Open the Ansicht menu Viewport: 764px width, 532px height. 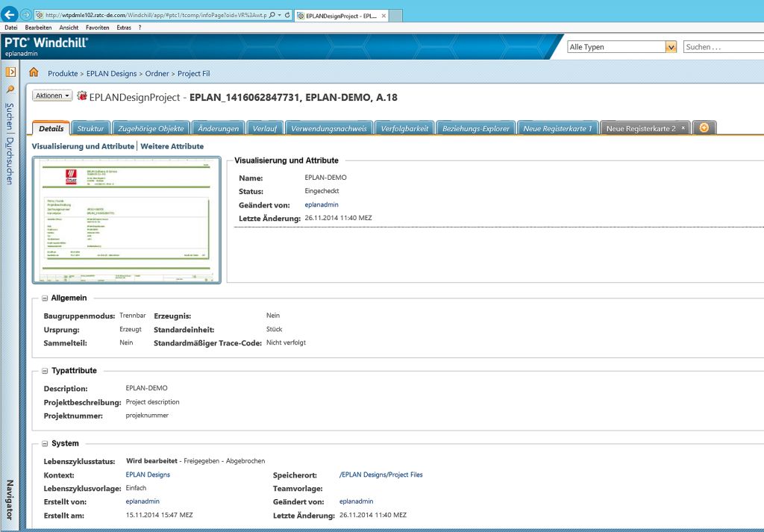tap(69, 28)
